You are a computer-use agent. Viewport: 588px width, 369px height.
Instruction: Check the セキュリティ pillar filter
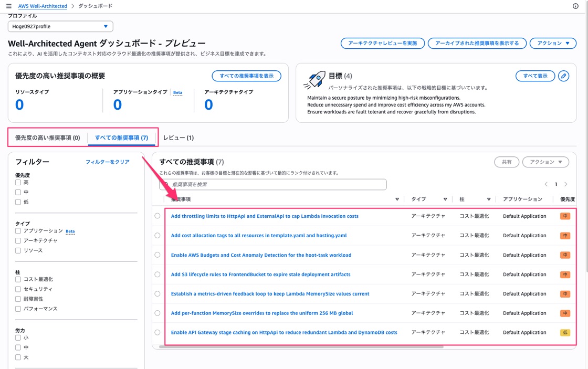(18, 289)
